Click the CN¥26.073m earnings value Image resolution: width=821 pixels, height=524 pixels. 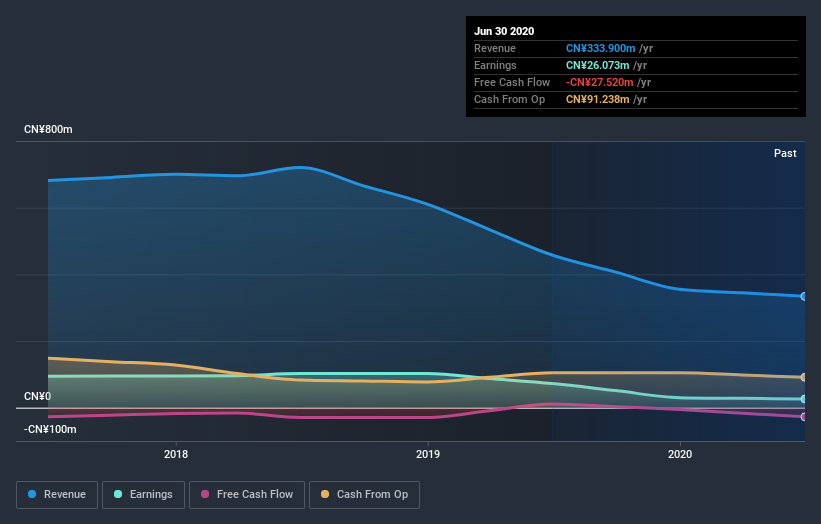(x=597, y=65)
